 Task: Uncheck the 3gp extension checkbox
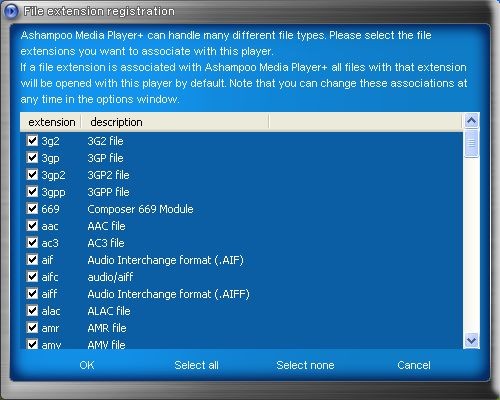pyautogui.click(x=32, y=158)
